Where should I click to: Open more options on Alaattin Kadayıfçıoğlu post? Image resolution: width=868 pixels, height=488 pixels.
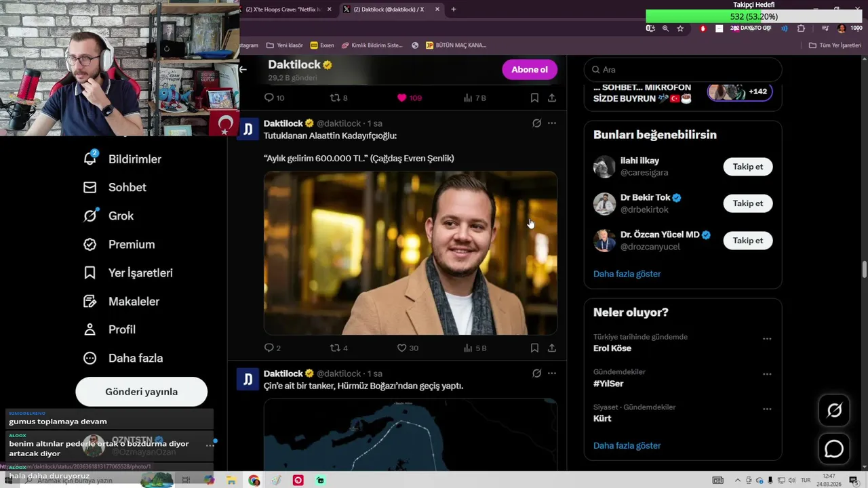pos(552,123)
